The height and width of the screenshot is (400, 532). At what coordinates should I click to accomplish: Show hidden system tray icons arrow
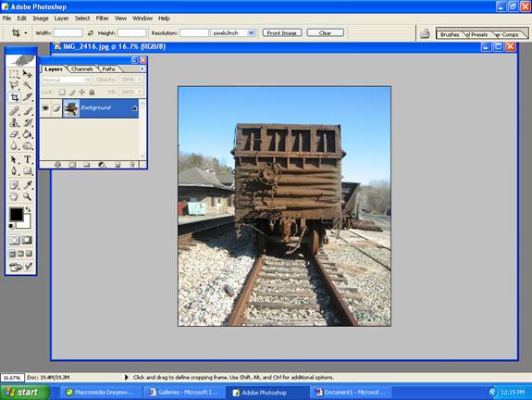point(492,393)
